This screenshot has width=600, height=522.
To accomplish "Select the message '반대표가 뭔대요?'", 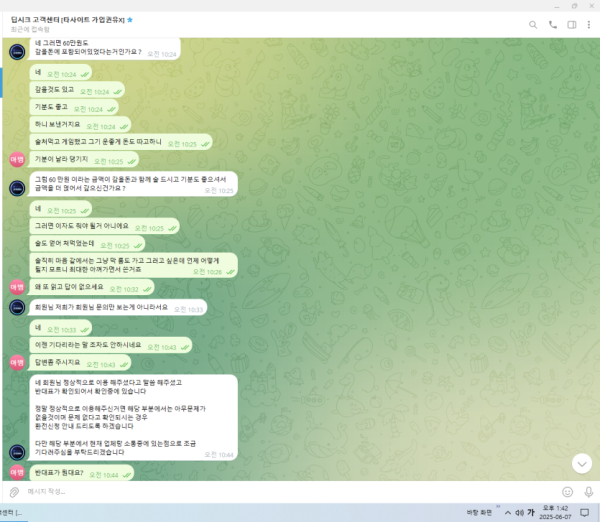I will [82, 473].
